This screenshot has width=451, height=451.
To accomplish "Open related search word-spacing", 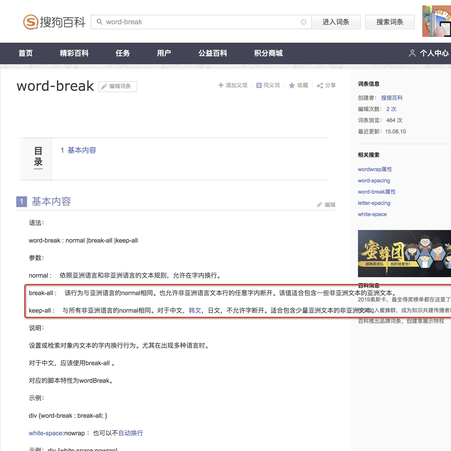I will (374, 181).
